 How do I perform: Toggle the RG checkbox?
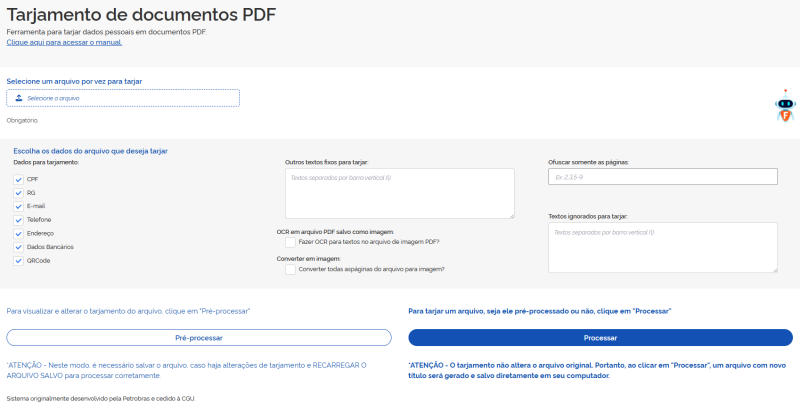pos(18,192)
